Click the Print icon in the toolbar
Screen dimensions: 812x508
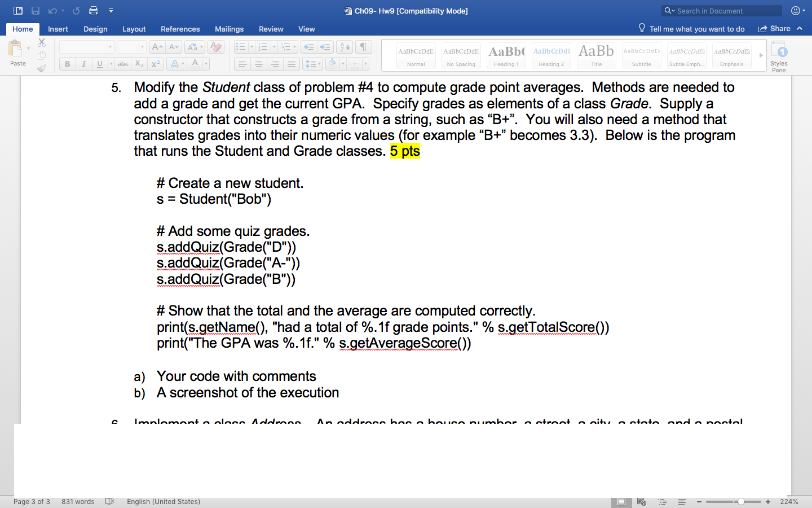(x=94, y=10)
